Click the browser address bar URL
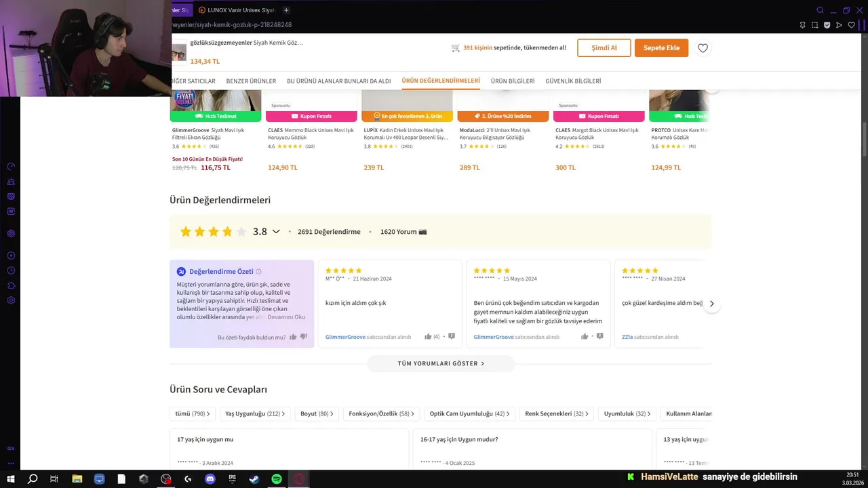868x488 pixels. [232, 25]
